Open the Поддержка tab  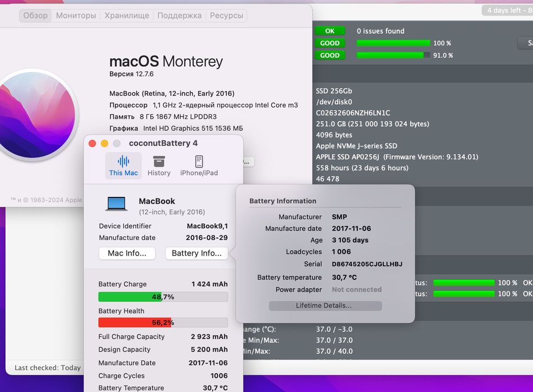(180, 16)
